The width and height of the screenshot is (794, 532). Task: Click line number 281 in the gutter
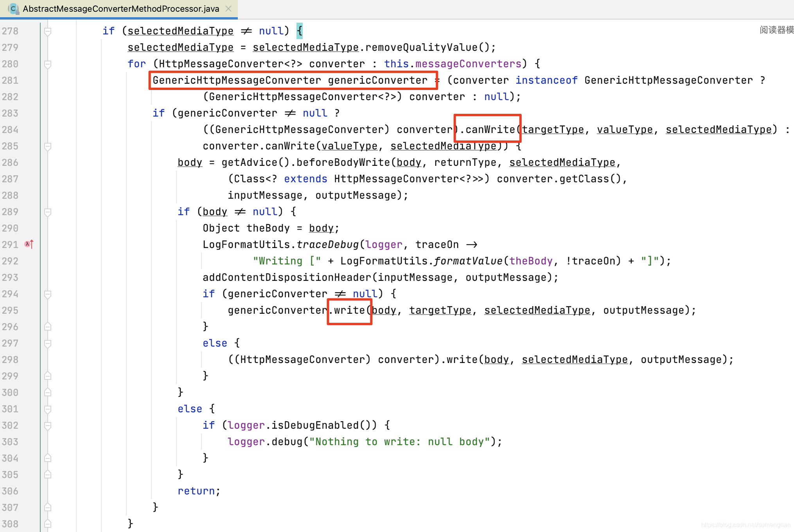(10, 80)
